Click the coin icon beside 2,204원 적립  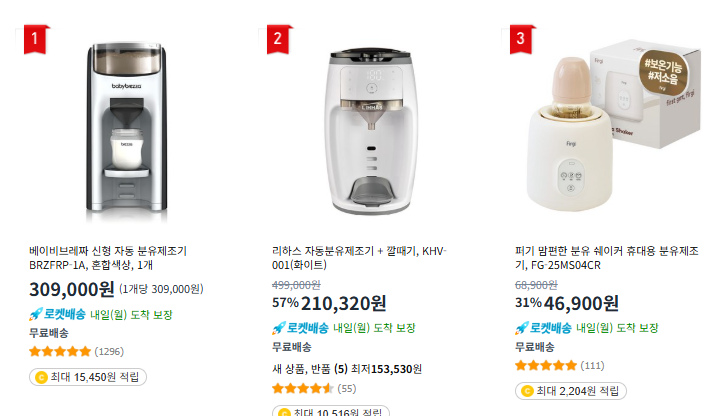click(x=527, y=391)
